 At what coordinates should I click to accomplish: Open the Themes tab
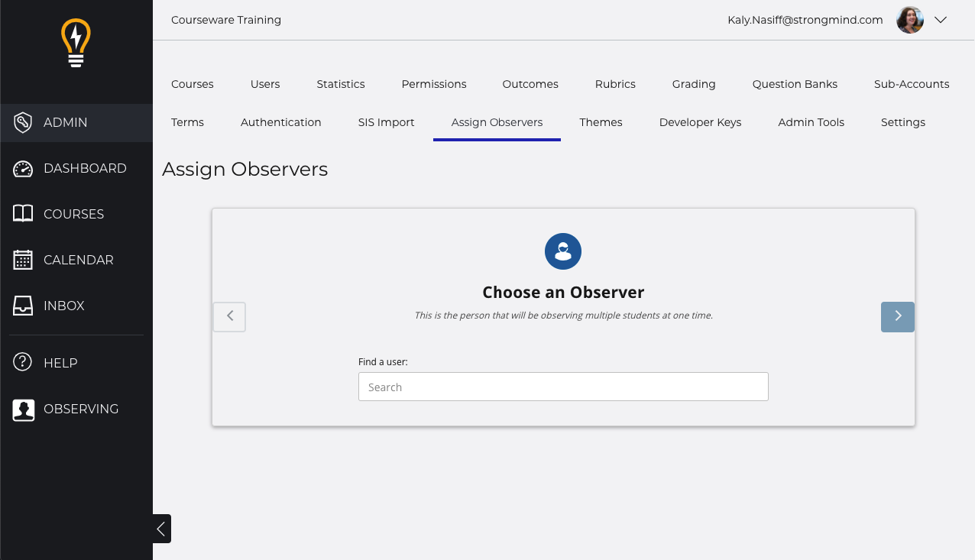[x=601, y=122]
